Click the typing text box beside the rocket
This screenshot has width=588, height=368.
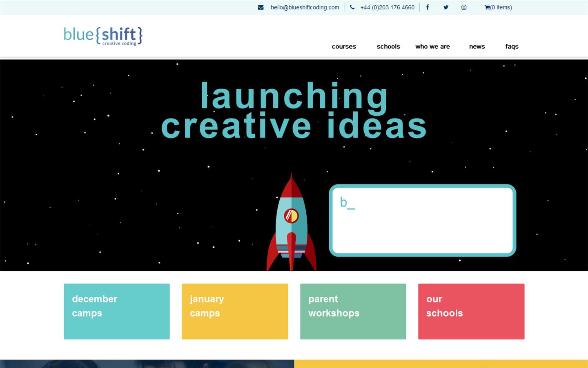[423, 220]
